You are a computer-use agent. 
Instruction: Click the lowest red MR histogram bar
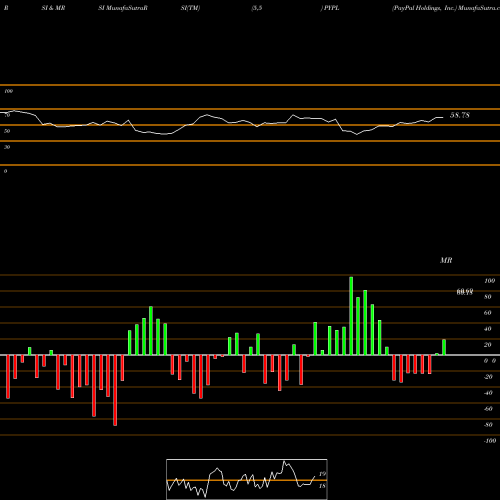click(115, 390)
